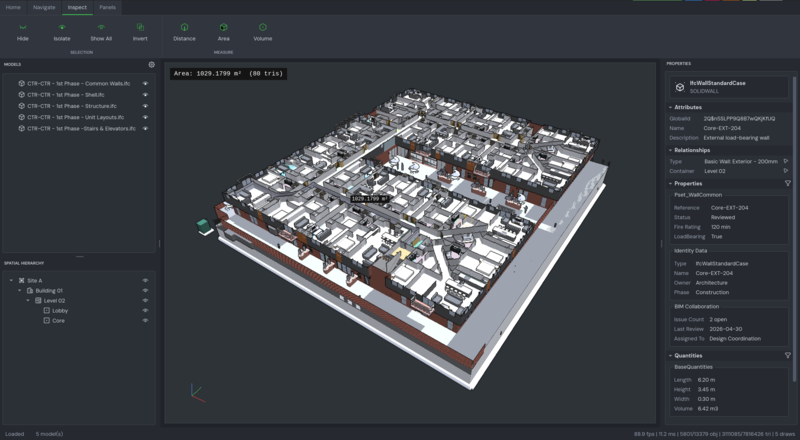Click the IfcWallStandardCase cube icon

pos(680,87)
